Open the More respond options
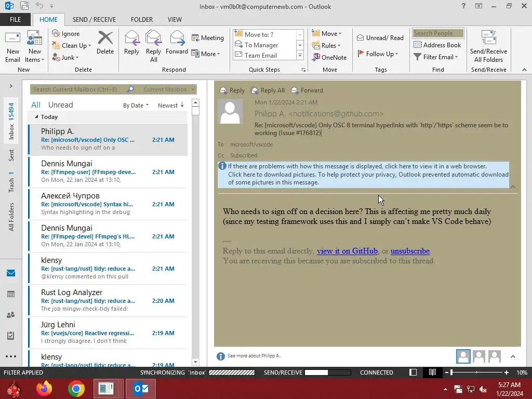This screenshot has width=532, height=399. tap(206, 54)
